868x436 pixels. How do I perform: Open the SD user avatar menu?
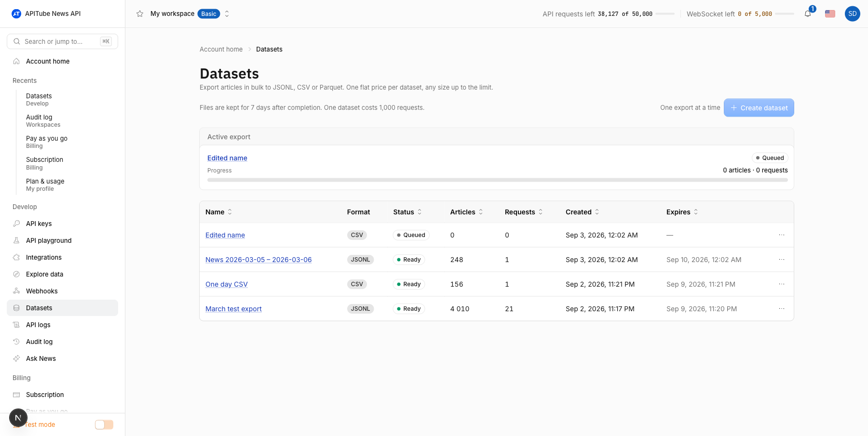coord(853,13)
